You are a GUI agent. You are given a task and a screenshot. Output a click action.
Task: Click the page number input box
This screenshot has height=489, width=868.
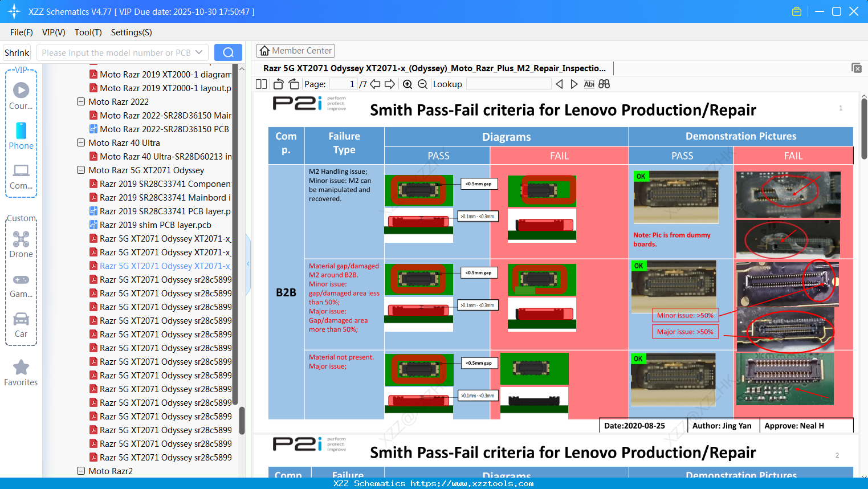click(344, 84)
